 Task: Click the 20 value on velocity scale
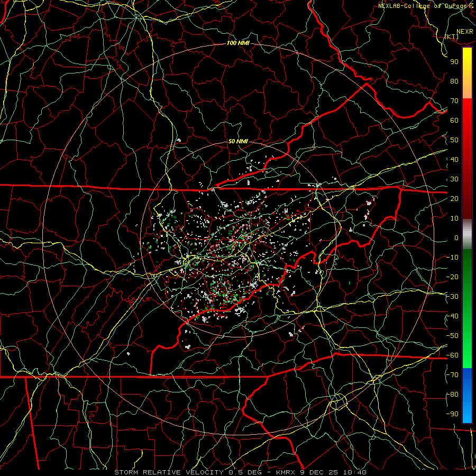pyautogui.click(x=454, y=199)
